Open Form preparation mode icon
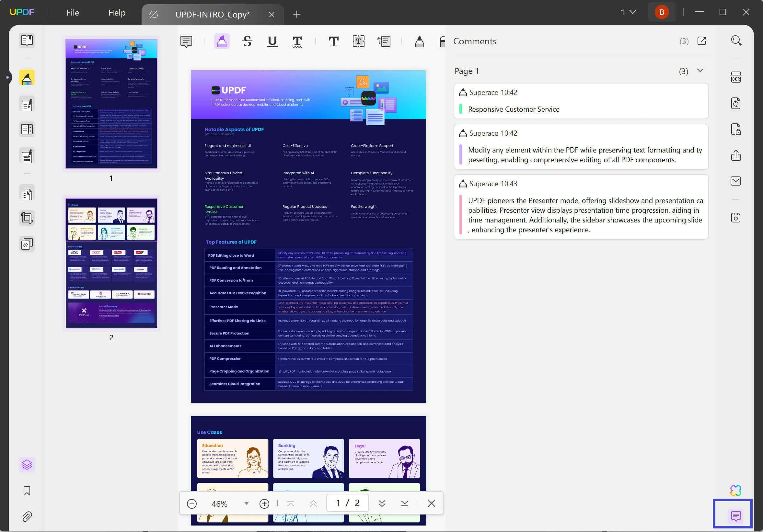Screen dimensions: 763x532 [x=27, y=129]
